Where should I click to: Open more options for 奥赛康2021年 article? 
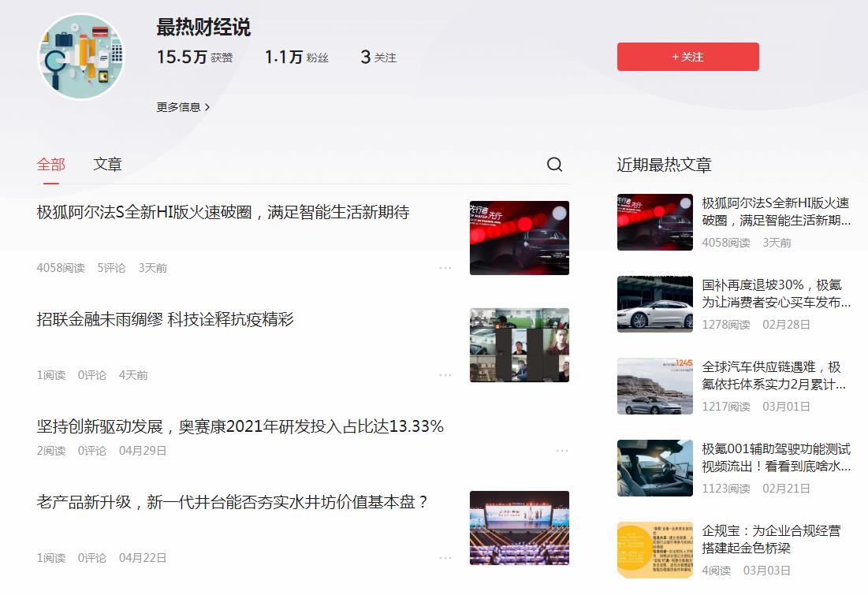(561, 451)
